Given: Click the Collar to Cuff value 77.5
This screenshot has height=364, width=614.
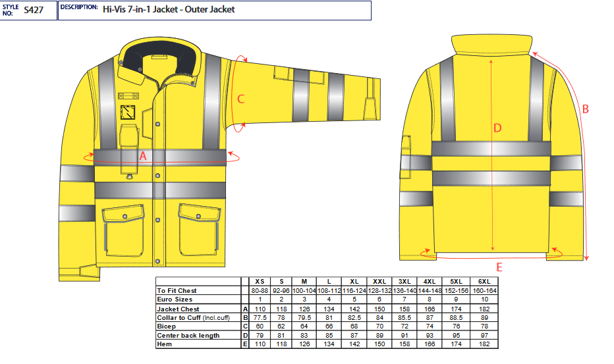Looking at the screenshot, I should coord(260,318).
